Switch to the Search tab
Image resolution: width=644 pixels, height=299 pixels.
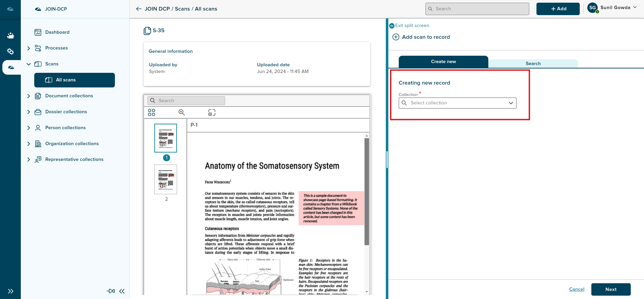point(533,63)
